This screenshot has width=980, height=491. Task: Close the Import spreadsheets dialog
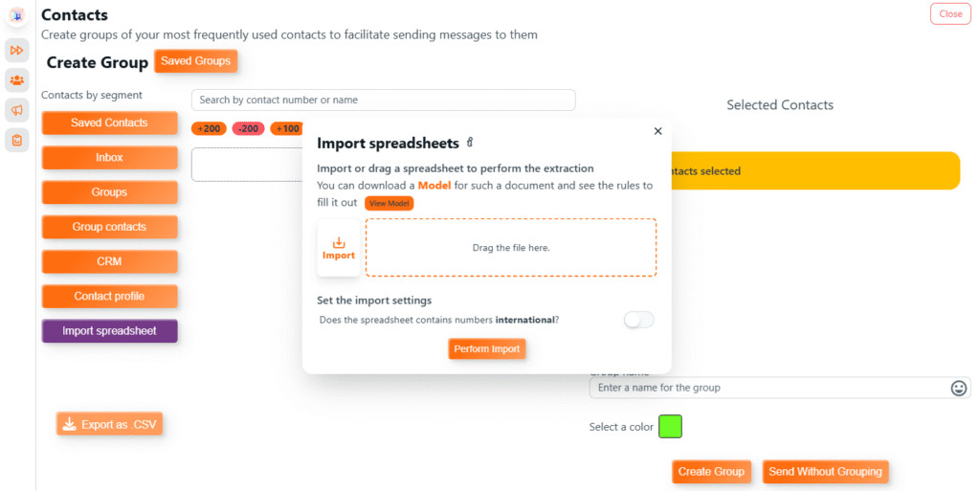(x=657, y=131)
